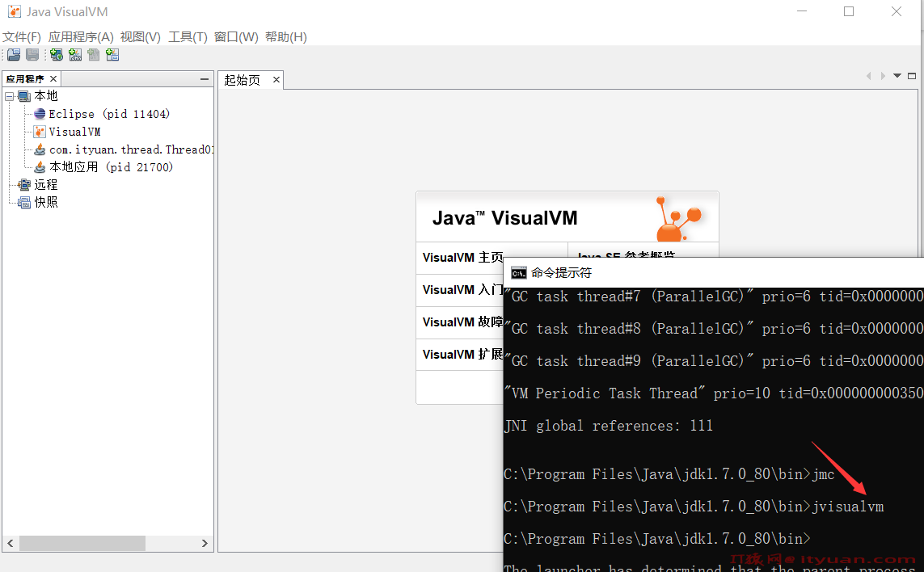Click the empty bin> prompt line
This screenshot has width=924, height=572.
click(657, 539)
